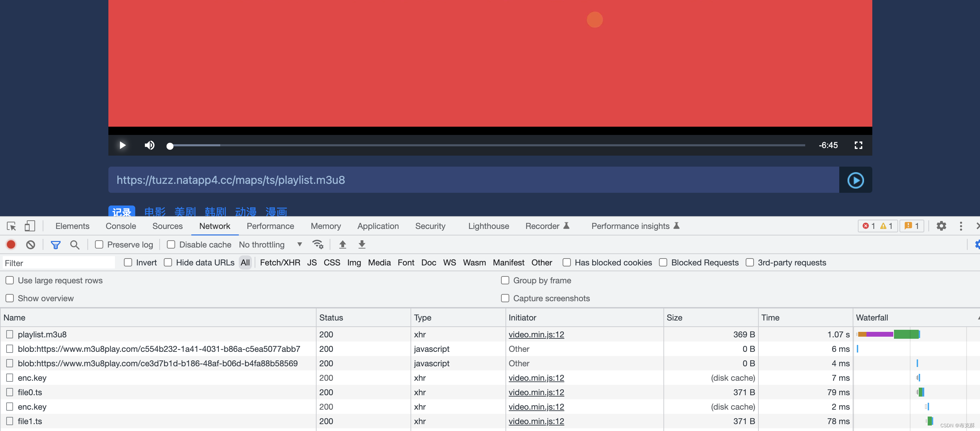Open the network conditions panel icon
This screenshot has width=980, height=431.
click(318, 244)
